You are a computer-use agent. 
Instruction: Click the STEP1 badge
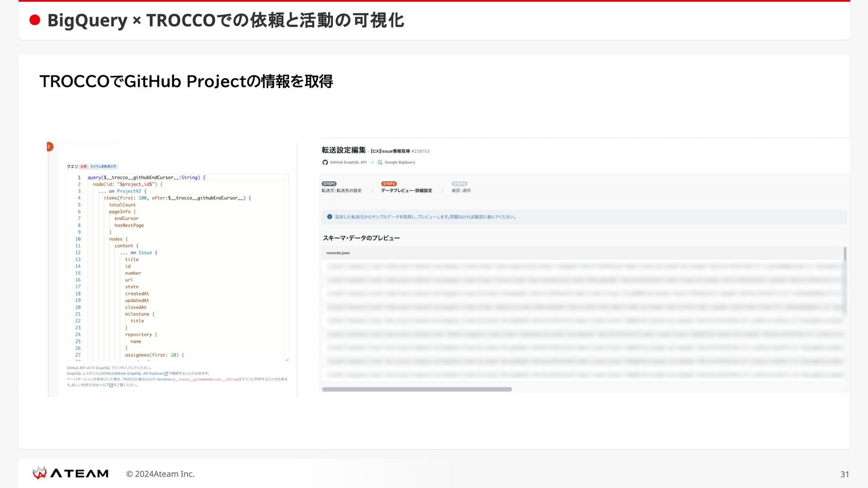point(329,184)
